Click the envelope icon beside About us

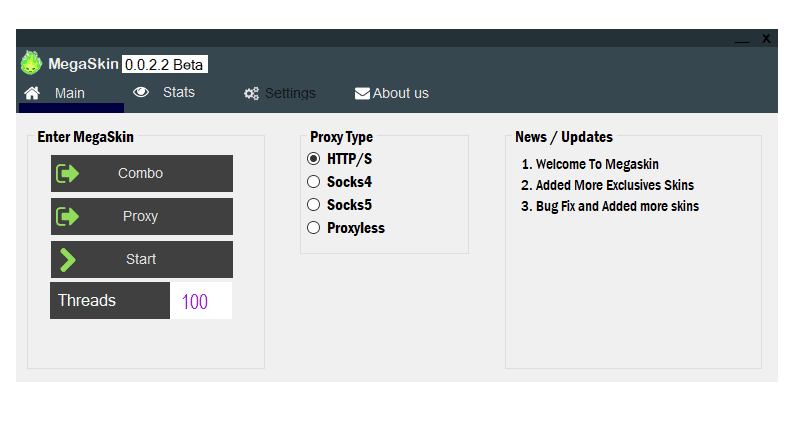click(362, 93)
